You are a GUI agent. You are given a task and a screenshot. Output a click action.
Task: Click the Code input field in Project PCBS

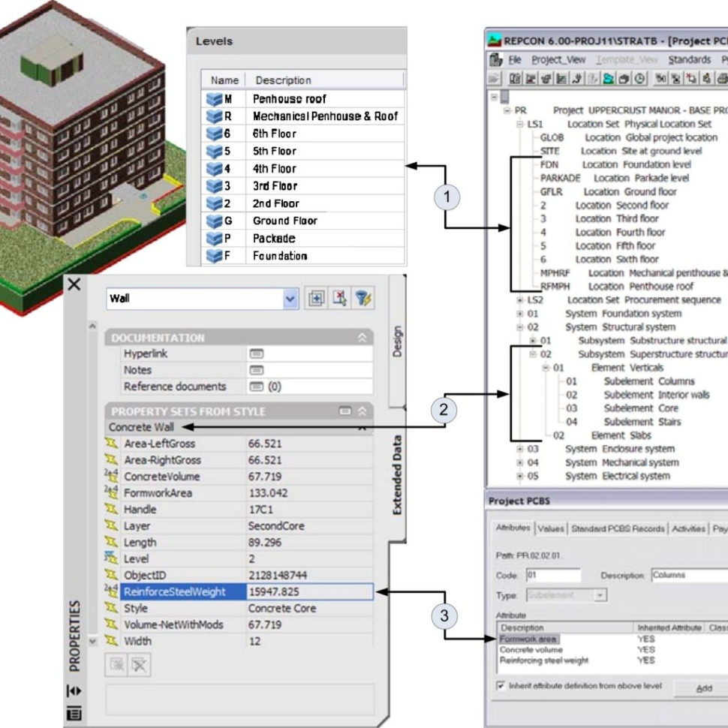coord(555,573)
